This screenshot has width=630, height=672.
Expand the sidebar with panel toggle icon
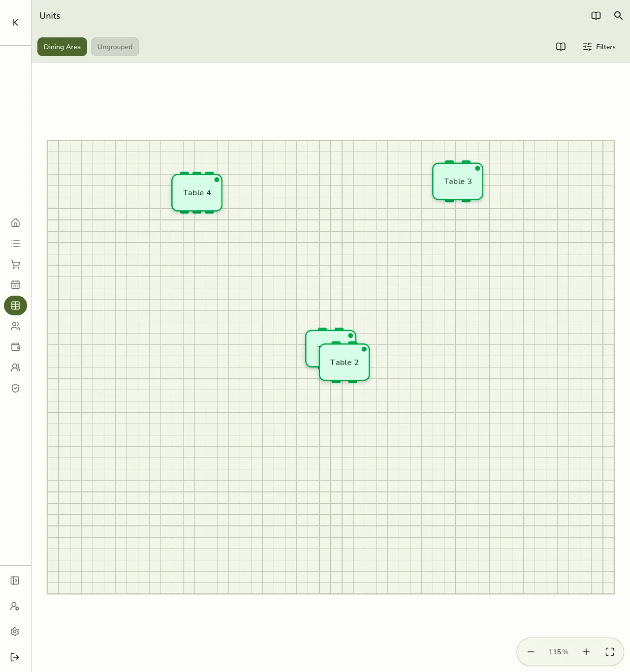click(x=15, y=580)
